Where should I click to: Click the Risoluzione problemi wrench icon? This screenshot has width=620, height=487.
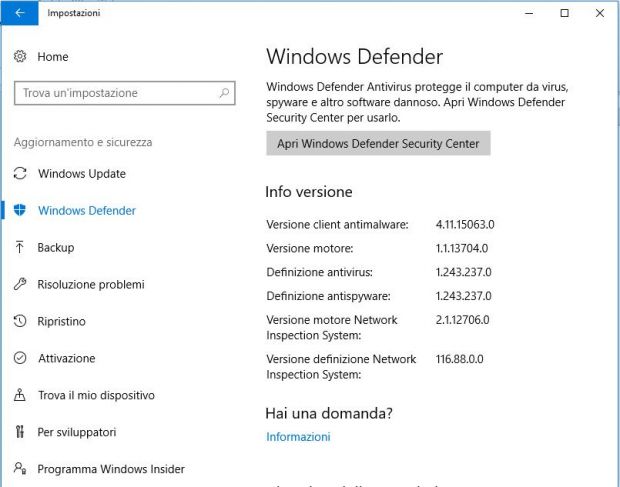click(x=20, y=284)
